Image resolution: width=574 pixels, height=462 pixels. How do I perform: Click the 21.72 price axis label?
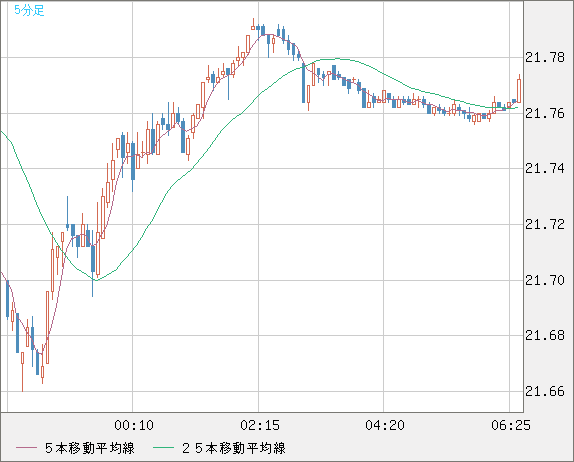[545, 224]
